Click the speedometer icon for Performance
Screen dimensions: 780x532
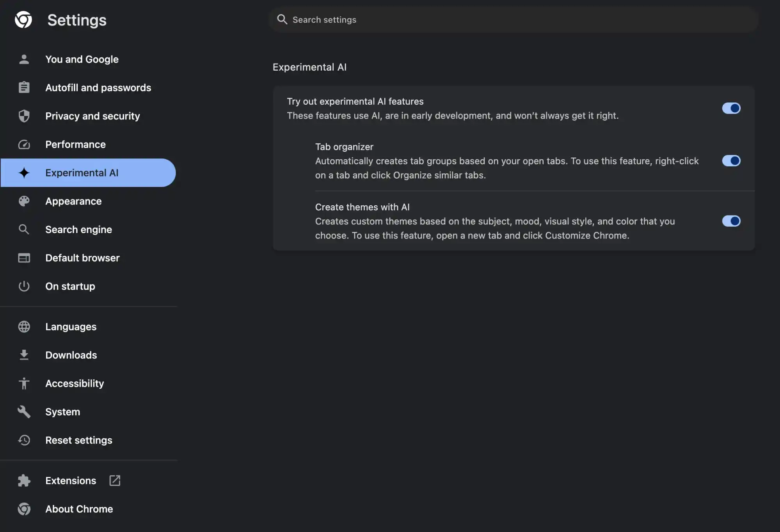[x=24, y=144]
